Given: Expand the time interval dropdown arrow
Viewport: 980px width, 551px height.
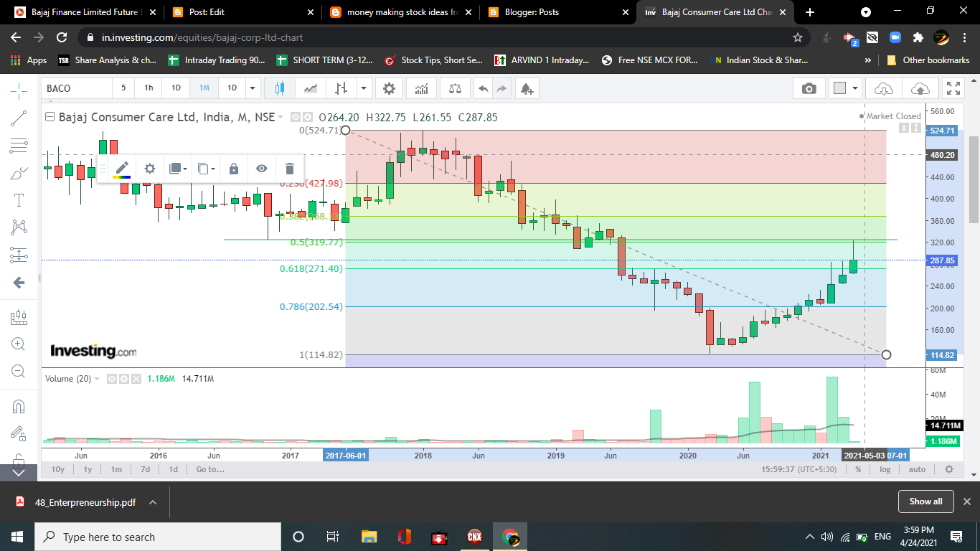Looking at the screenshot, I should (x=253, y=88).
